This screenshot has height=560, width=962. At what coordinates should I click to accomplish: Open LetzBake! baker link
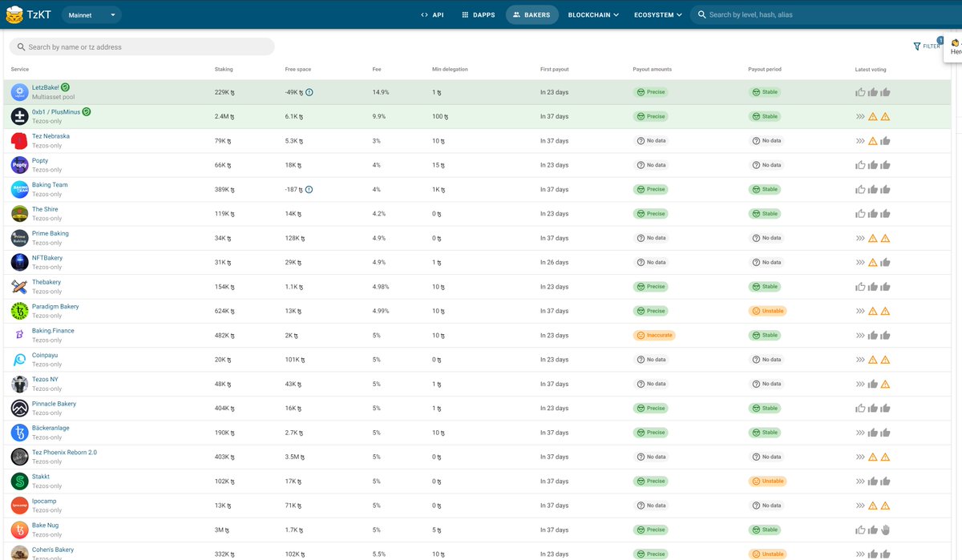click(x=45, y=87)
